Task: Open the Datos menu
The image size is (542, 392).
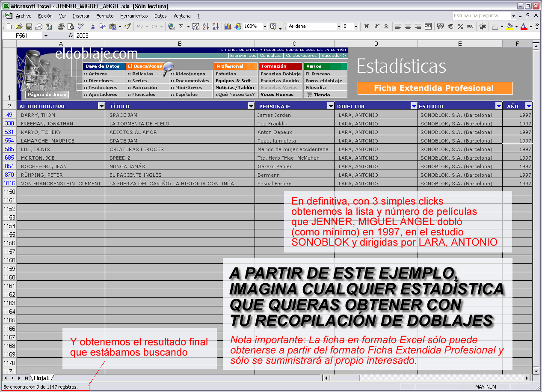Action: [x=160, y=16]
